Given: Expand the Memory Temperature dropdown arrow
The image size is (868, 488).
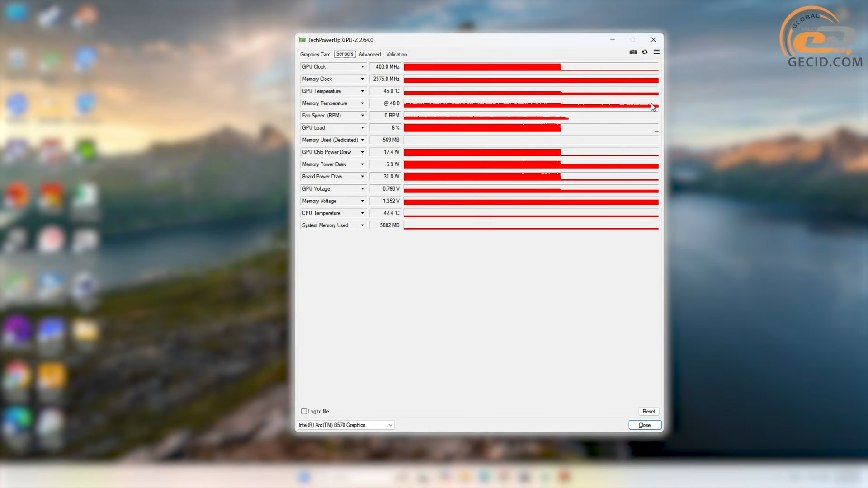Looking at the screenshot, I should [x=363, y=103].
